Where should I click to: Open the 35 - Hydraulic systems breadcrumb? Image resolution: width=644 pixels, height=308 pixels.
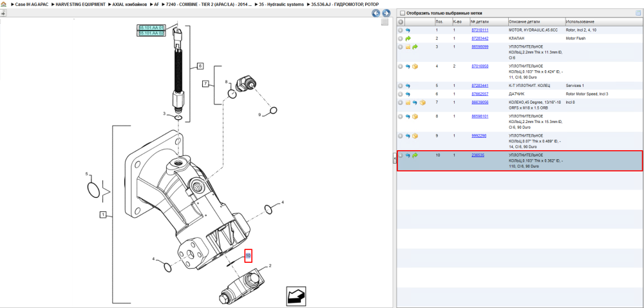coord(282,4)
